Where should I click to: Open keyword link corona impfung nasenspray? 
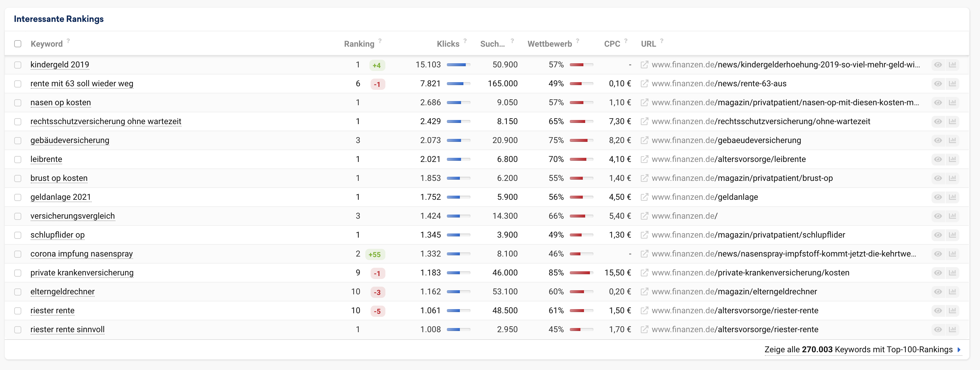pos(81,254)
